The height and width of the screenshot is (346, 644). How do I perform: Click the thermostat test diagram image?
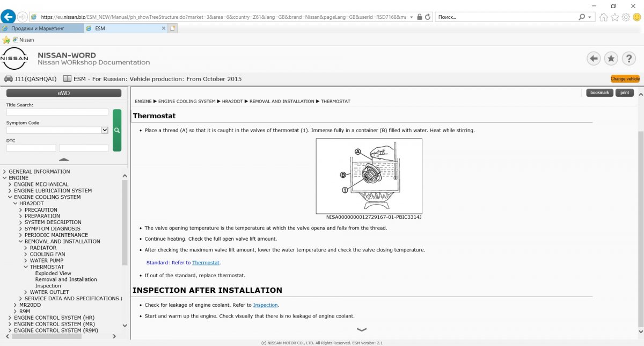[369, 176]
